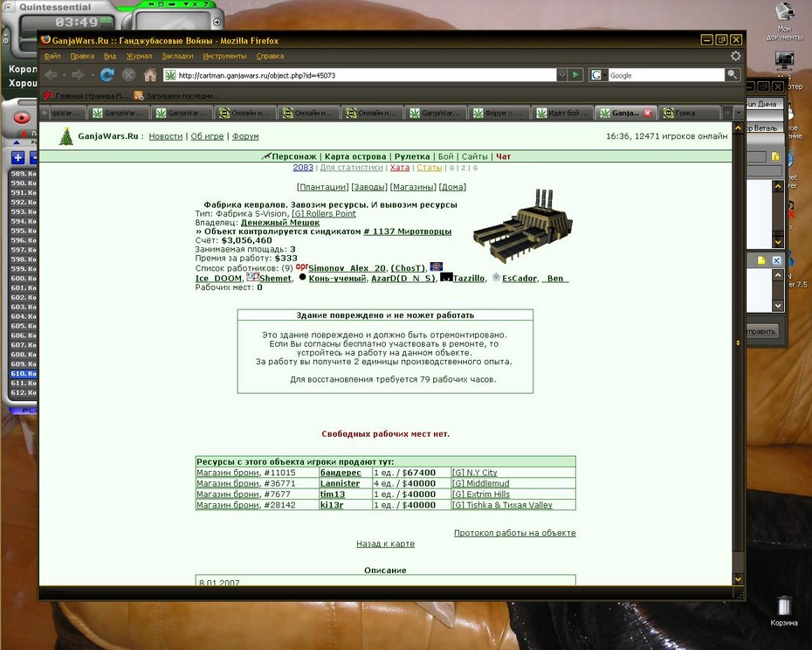This screenshot has height=650, width=812.
Task: Open the My Computer desktop icon
Action: click(785, 61)
